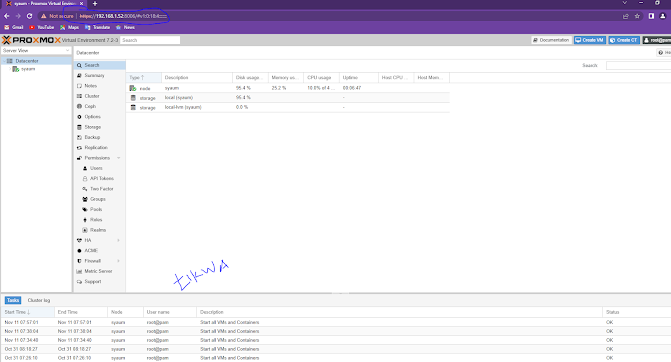This screenshot has width=671, height=362.
Task: Collapse the Permissions submenu arrow
Action: click(x=119, y=158)
